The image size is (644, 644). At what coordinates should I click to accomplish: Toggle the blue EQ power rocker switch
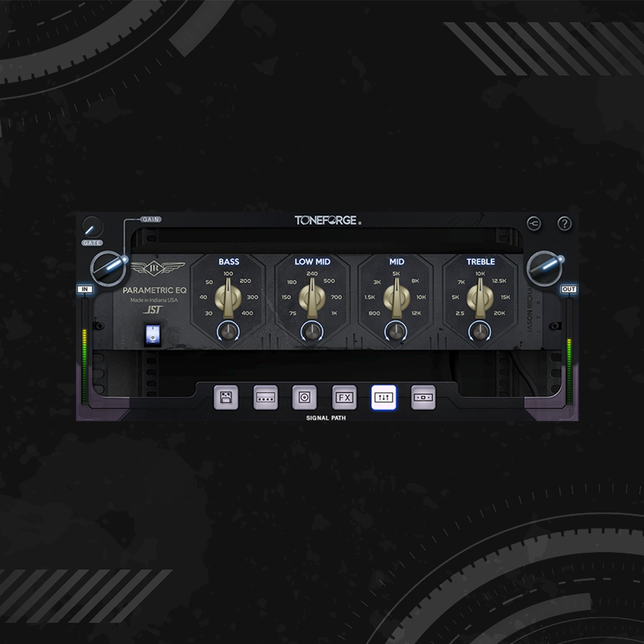click(153, 334)
